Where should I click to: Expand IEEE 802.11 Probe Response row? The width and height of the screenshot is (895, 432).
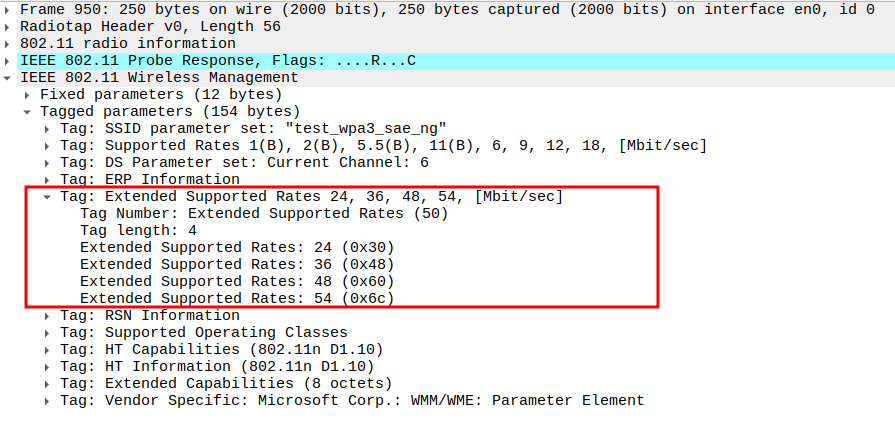point(9,61)
